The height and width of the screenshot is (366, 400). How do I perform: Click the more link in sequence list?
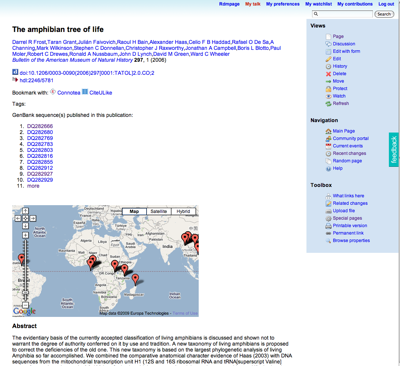tap(33, 186)
